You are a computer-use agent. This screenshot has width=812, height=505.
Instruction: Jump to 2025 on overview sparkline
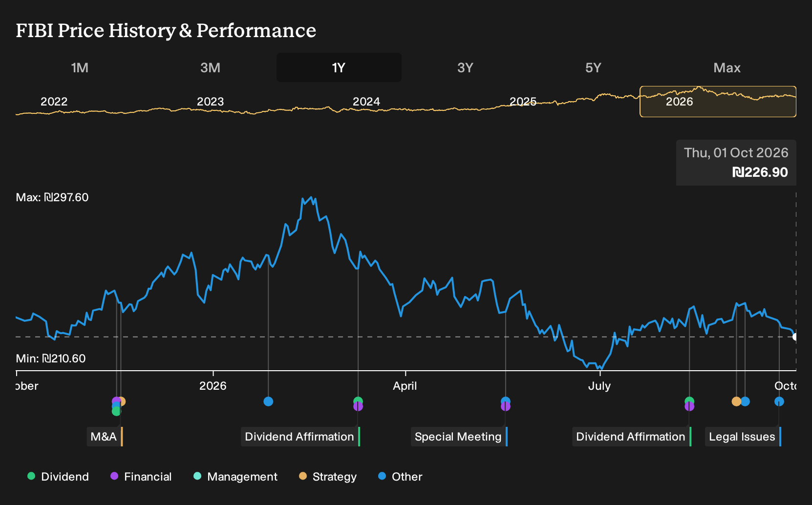point(523,102)
